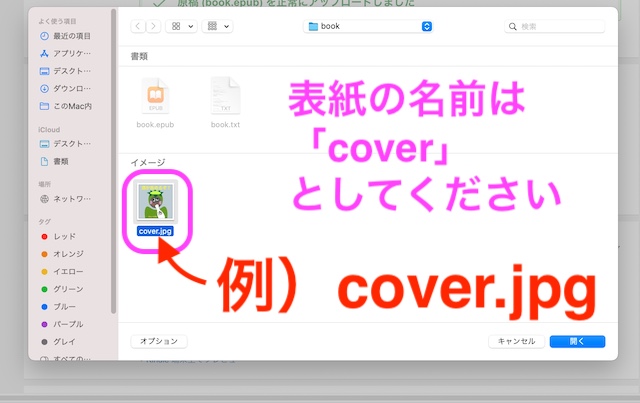Select このMac内 in the sidebar

point(68,105)
